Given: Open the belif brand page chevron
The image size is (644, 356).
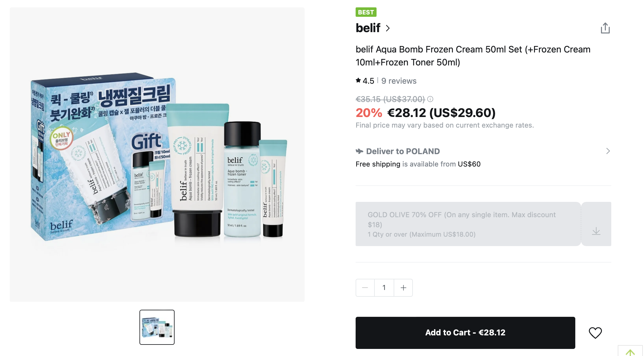Looking at the screenshot, I should pos(388,28).
